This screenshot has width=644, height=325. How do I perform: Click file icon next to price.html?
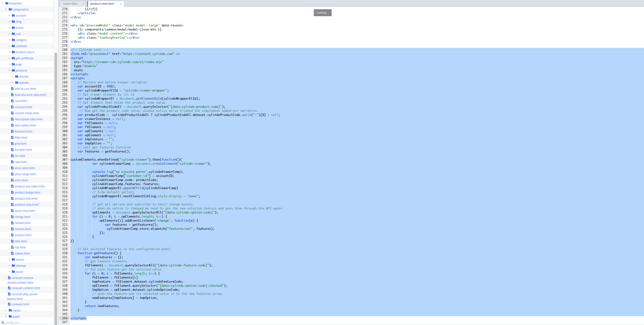(x=12, y=180)
